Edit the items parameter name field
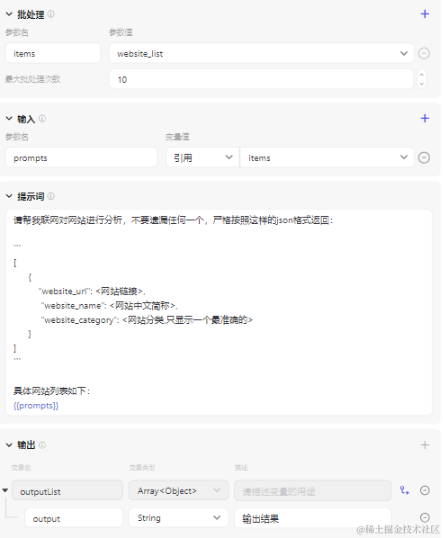 point(53,53)
